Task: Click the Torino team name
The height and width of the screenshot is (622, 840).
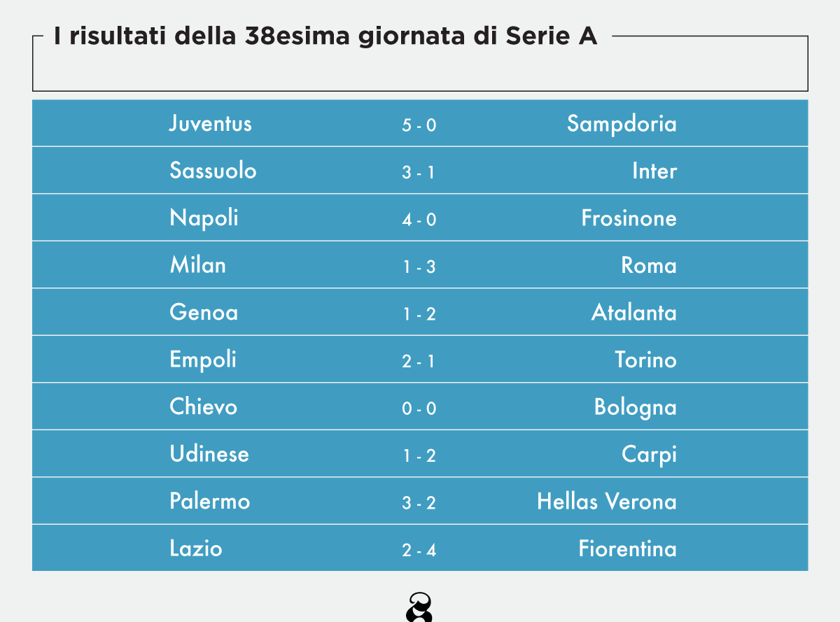Action: click(645, 360)
